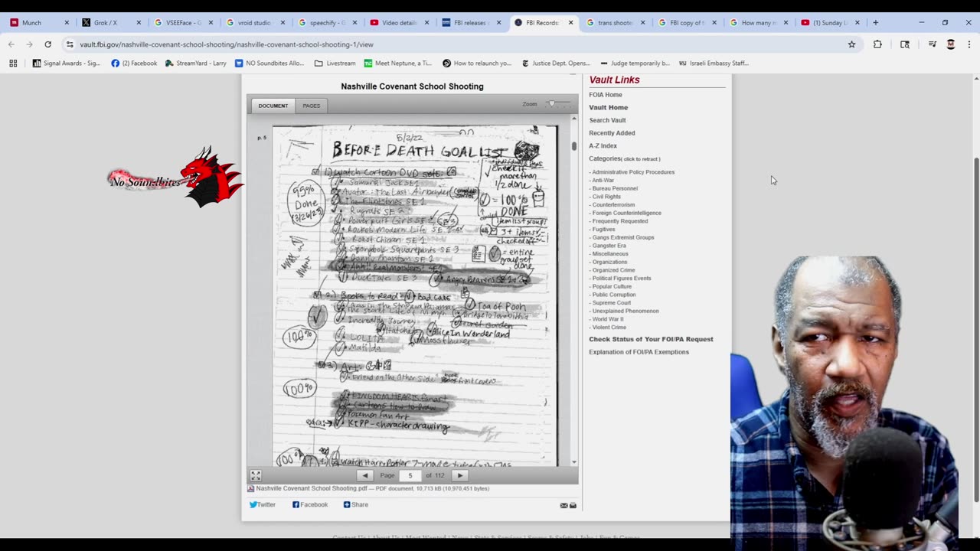
Task: Open the Supreme Court category
Action: [x=612, y=303]
